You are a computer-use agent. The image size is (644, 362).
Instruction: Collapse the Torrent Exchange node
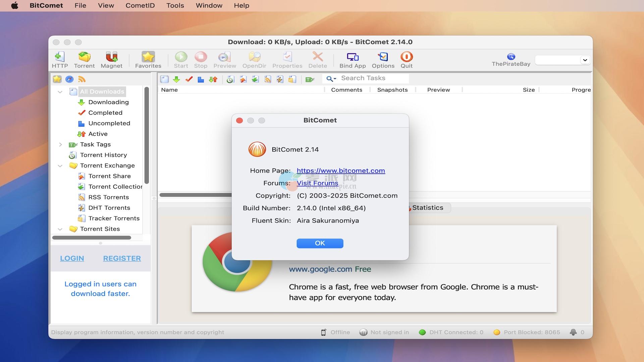pos(60,166)
